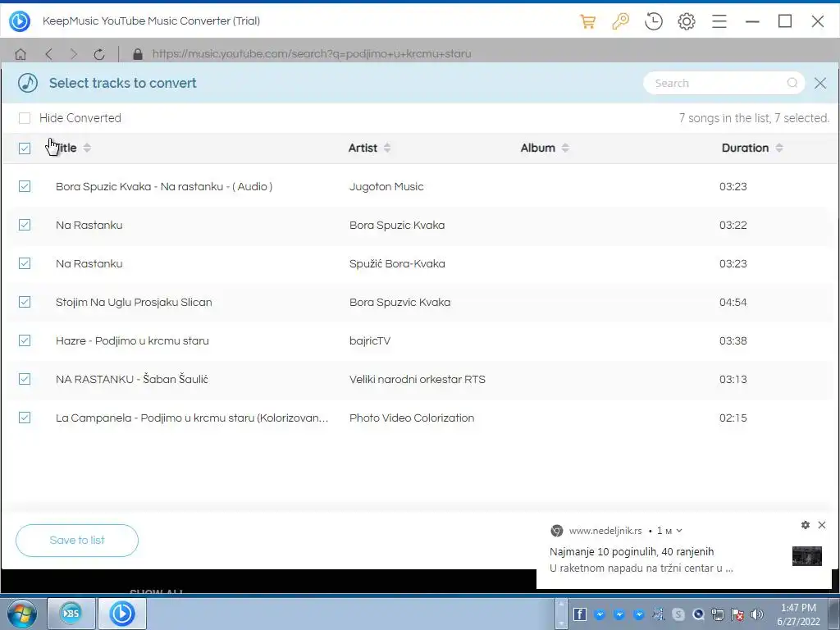
Task: Enable the Hide Converted checkbox
Action: [25, 118]
